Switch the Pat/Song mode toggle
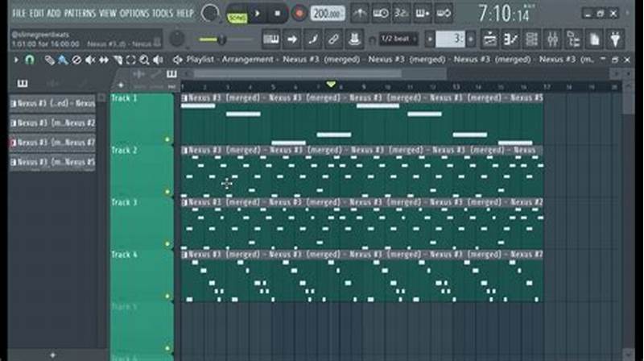Viewport: 644px width, 361px height. [x=237, y=14]
